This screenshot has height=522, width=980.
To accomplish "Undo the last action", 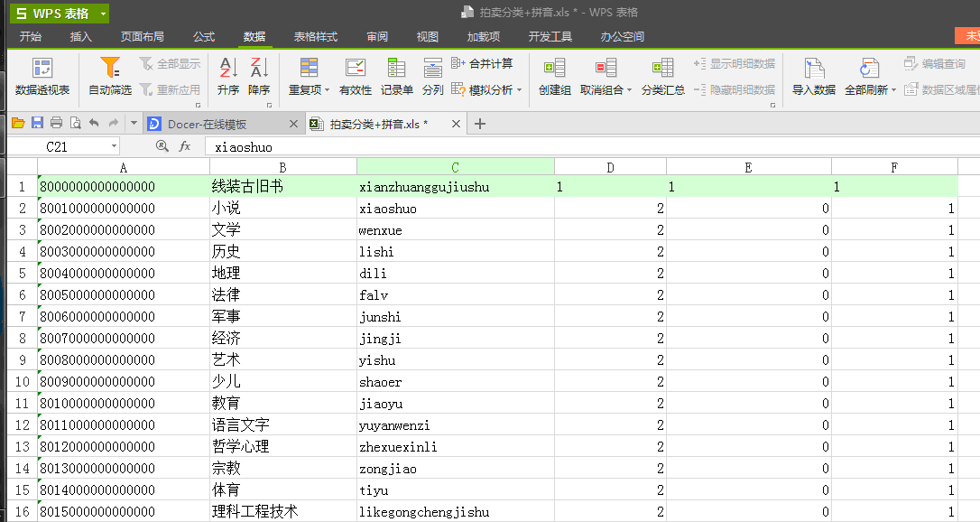I will pos(94,123).
